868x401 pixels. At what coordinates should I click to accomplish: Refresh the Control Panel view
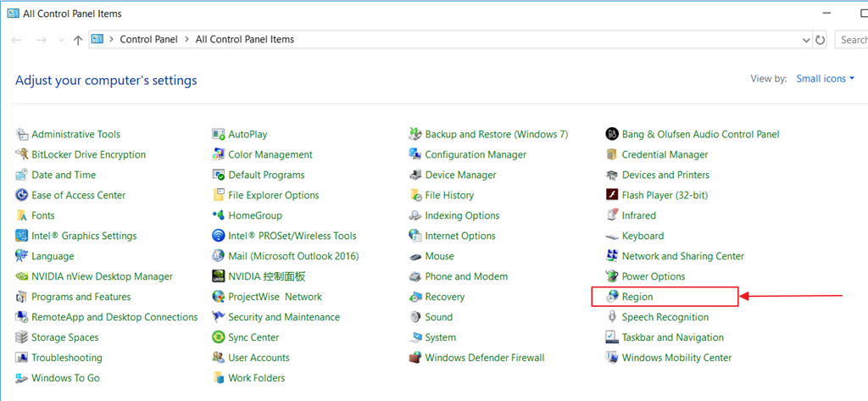[821, 40]
